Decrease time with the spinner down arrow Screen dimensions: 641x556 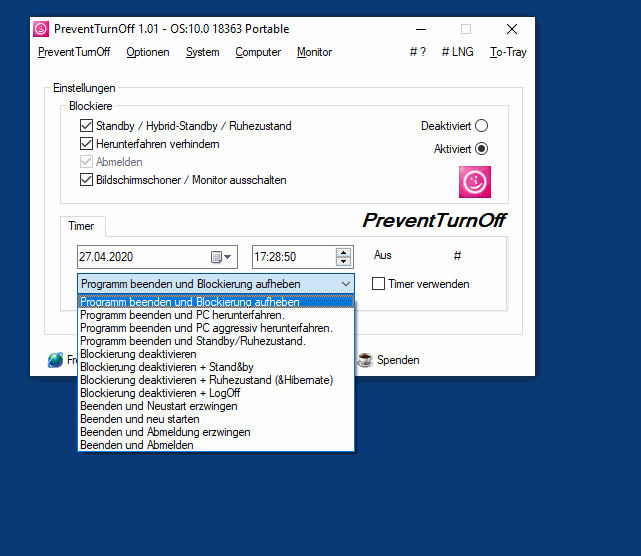[x=343, y=262]
